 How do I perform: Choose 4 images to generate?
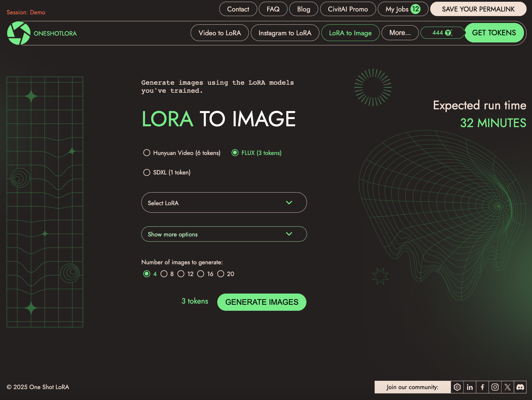(x=147, y=274)
